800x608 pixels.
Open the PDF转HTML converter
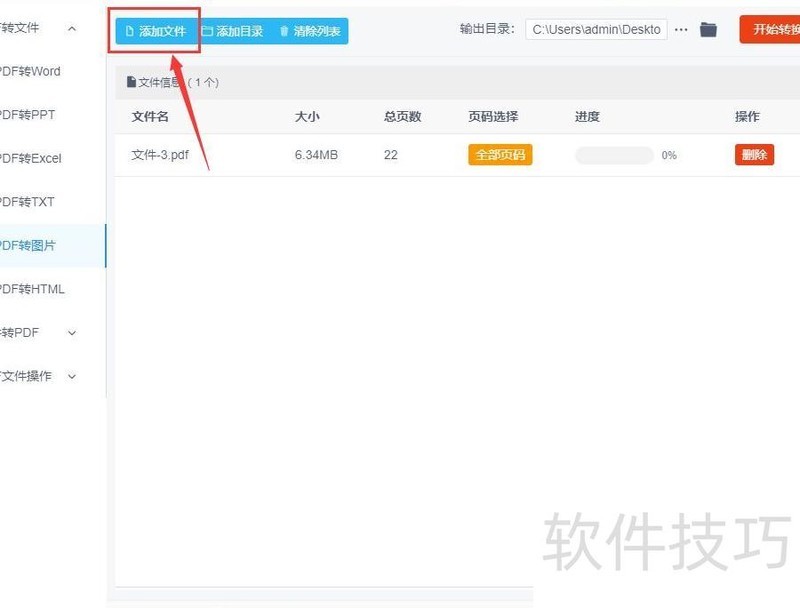tap(32, 288)
